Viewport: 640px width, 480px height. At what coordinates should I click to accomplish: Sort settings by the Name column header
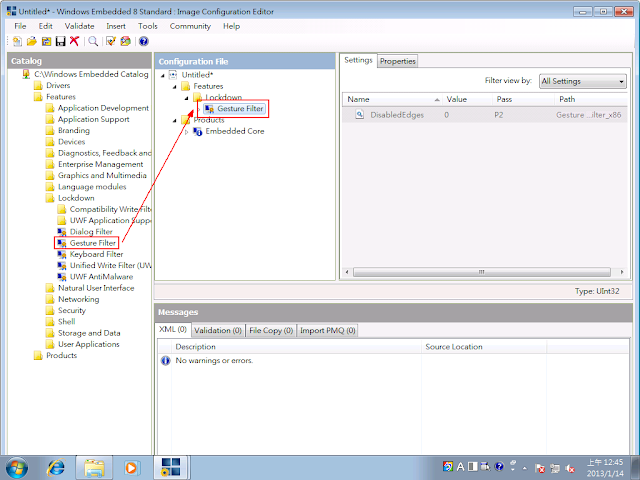393,99
